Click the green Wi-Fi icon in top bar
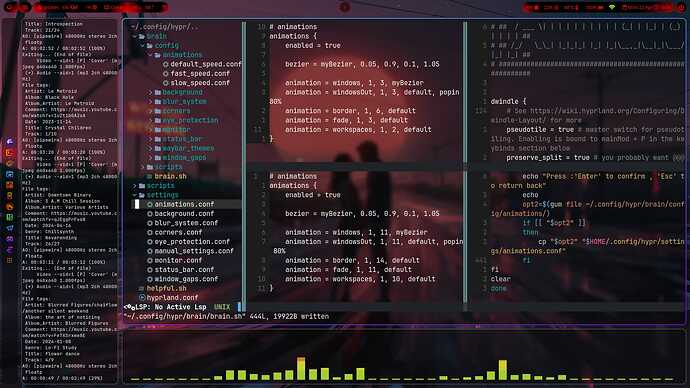The image size is (690, 388). pyautogui.click(x=612, y=7)
